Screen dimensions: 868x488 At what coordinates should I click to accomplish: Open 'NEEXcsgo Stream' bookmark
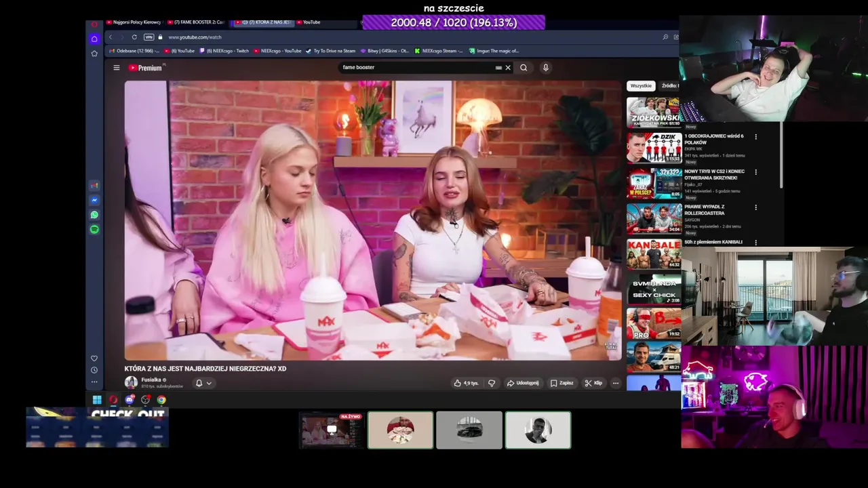click(x=438, y=51)
